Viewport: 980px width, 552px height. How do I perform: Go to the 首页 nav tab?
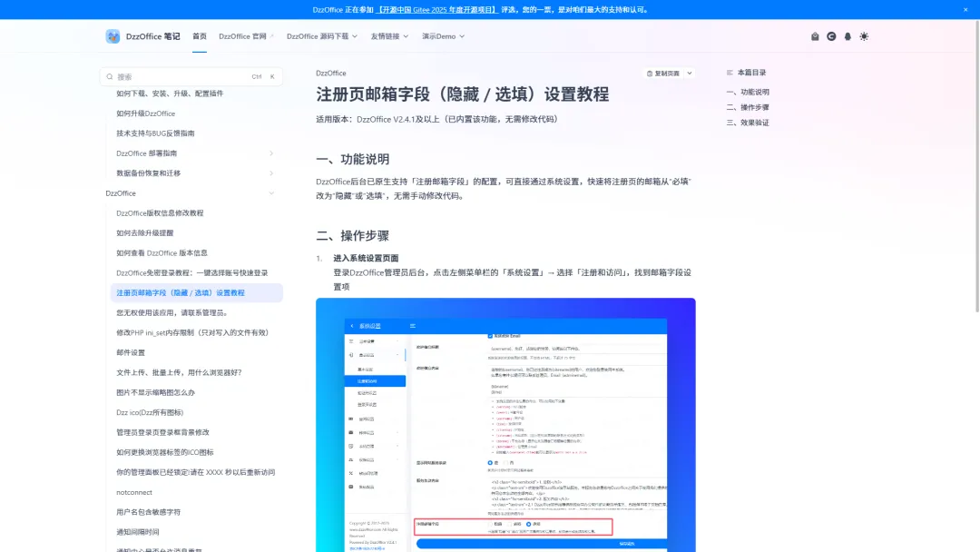click(x=200, y=36)
